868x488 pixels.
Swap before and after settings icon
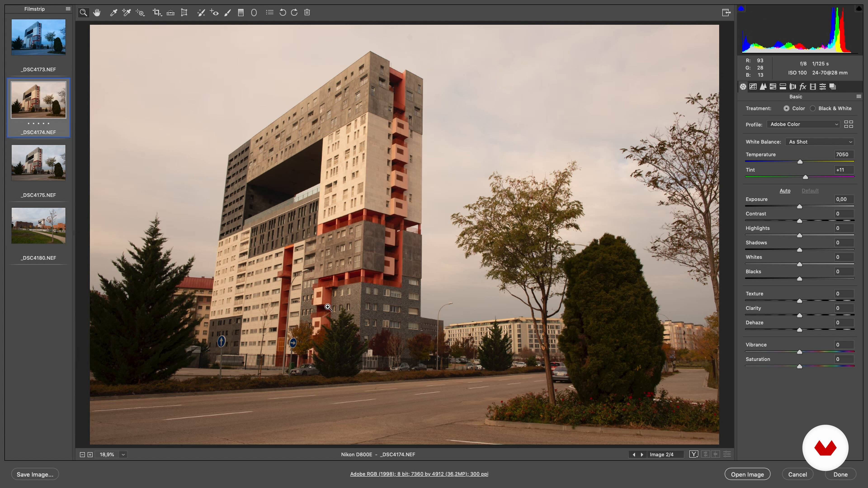click(705, 454)
